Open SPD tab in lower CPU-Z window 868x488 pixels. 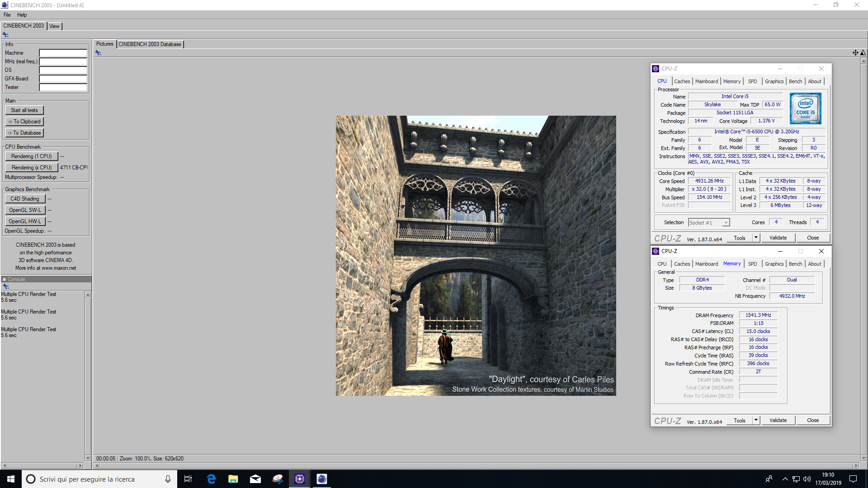tap(752, 264)
